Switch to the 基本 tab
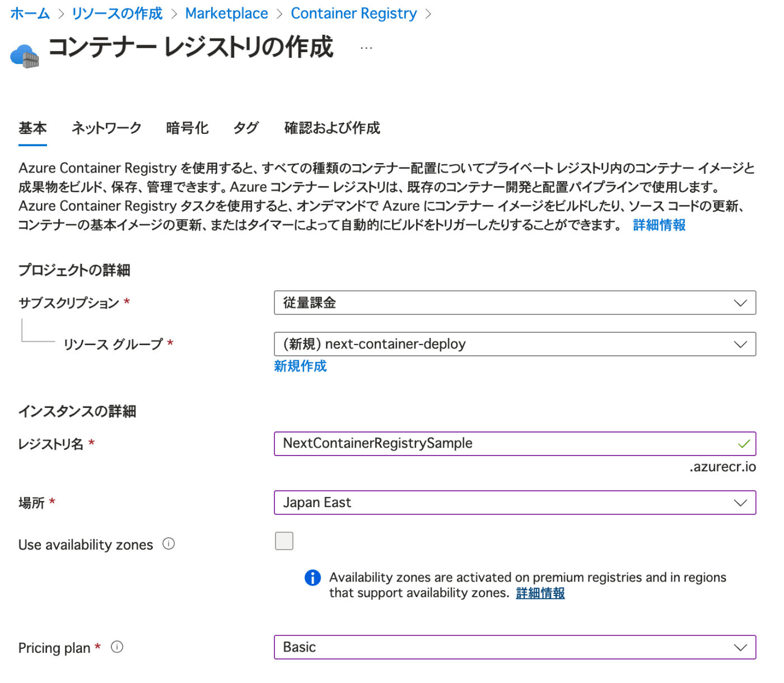The width and height of the screenshot is (784, 683). click(x=32, y=128)
